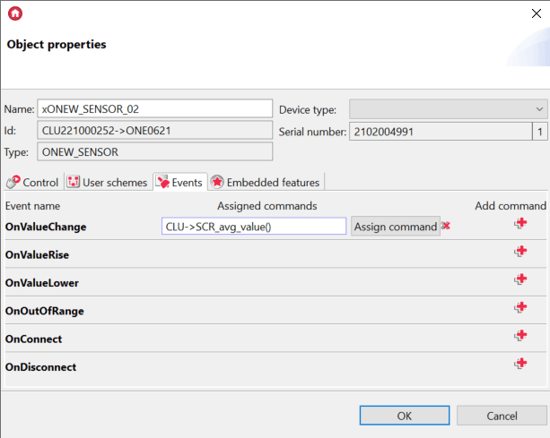550x438 pixels.
Task: Select the Events tab
Action: (x=180, y=182)
